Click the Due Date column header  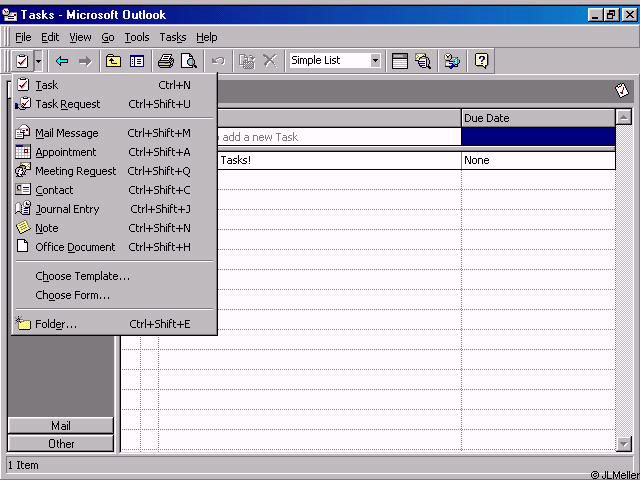tap(537, 118)
